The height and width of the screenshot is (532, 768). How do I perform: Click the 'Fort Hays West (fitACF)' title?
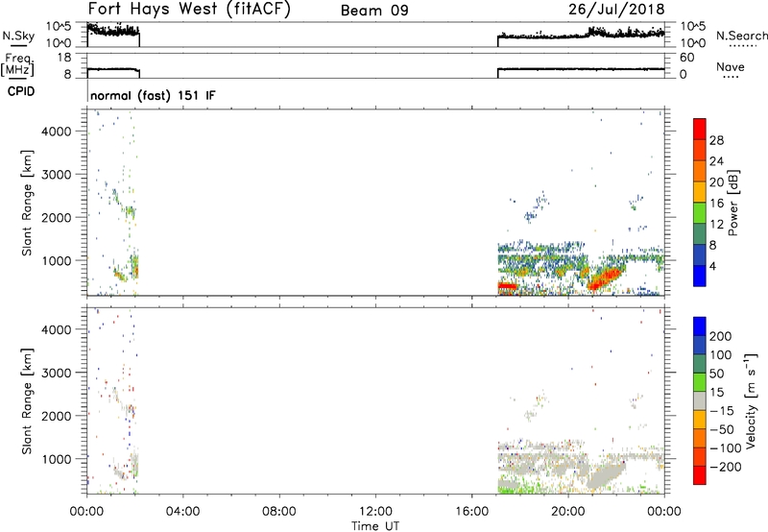pyautogui.click(x=189, y=9)
